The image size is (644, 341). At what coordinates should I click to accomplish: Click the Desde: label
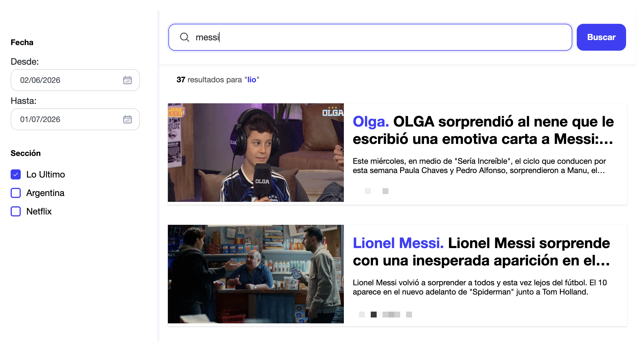[x=25, y=62]
